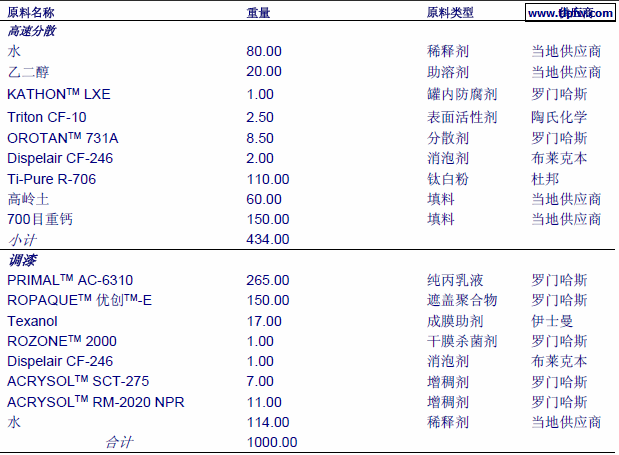Click the PRIMAL AC-6310 entry
The image size is (619, 455).
(x=70, y=280)
